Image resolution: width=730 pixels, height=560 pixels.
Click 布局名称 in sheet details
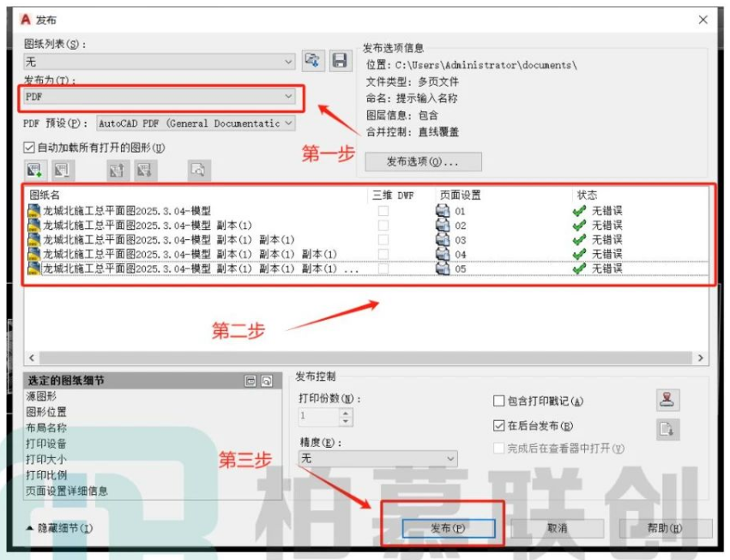pyautogui.click(x=46, y=428)
